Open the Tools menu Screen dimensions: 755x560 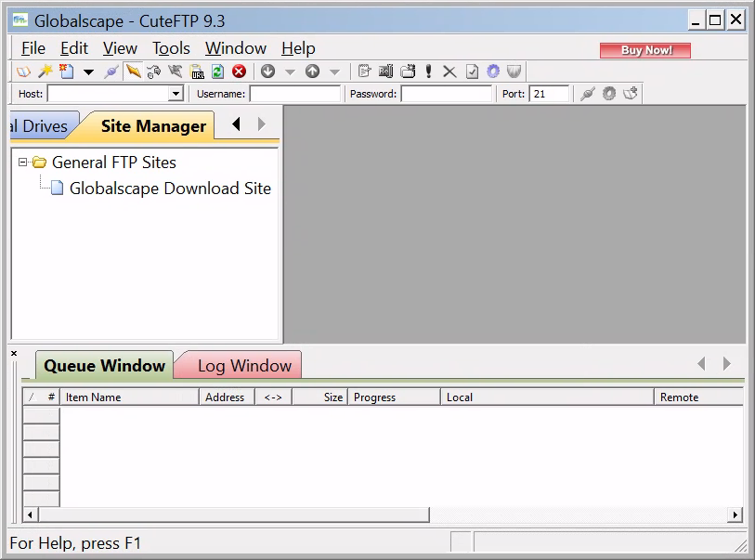coord(171,48)
